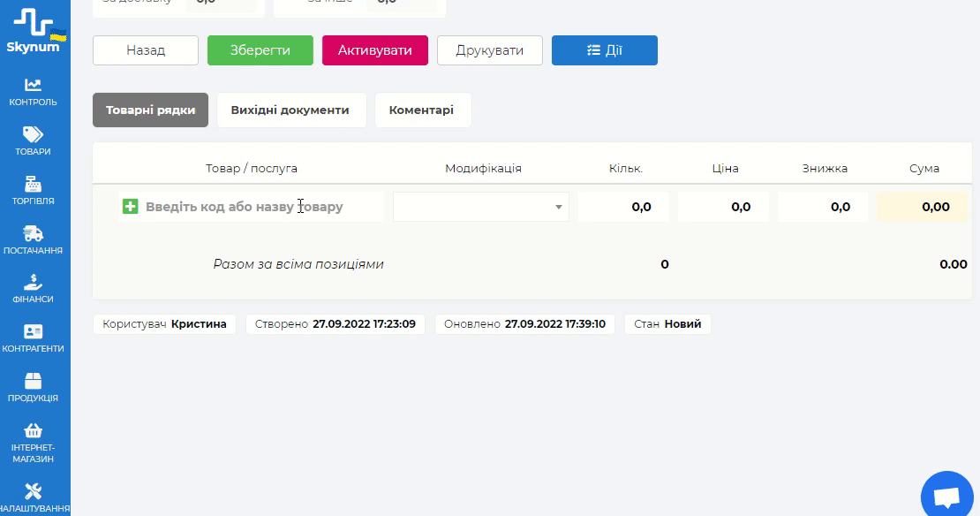Viewport: 980px width, 516px height.
Task: Open Постачання section in sidebar
Action: point(34,240)
